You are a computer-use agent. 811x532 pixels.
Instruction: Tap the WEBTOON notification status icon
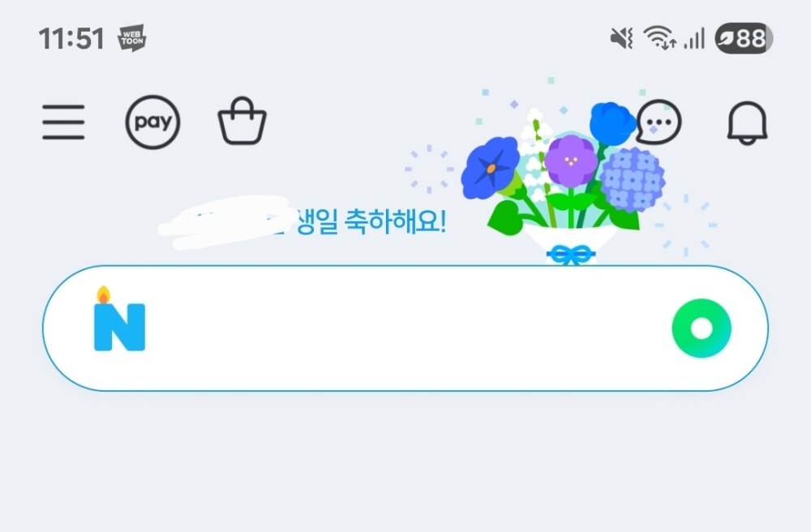pos(132,38)
